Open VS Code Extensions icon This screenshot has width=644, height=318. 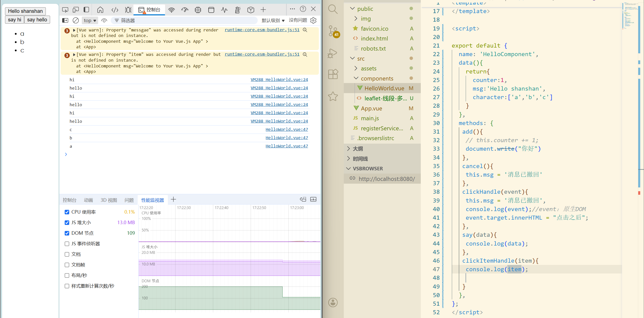click(333, 74)
